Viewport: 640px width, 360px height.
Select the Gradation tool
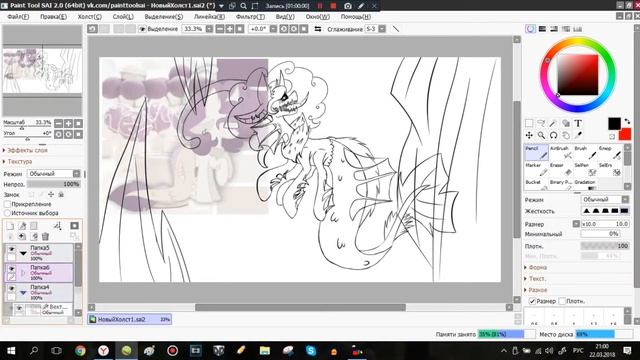585,184
